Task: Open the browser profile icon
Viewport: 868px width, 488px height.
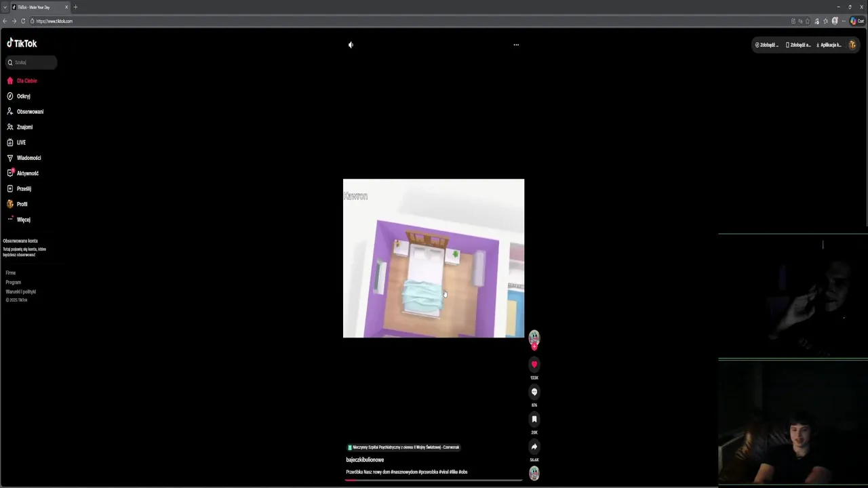Action: pos(835,21)
